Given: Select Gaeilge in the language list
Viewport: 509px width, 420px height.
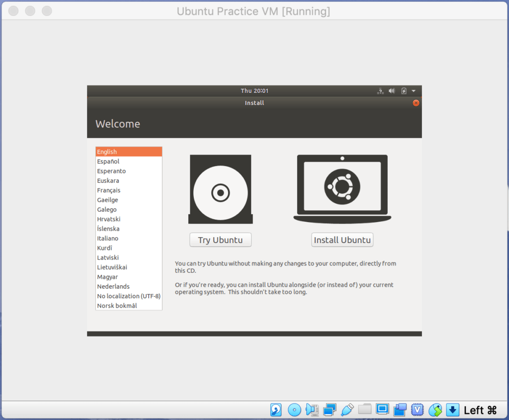Looking at the screenshot, I should 129,200.
